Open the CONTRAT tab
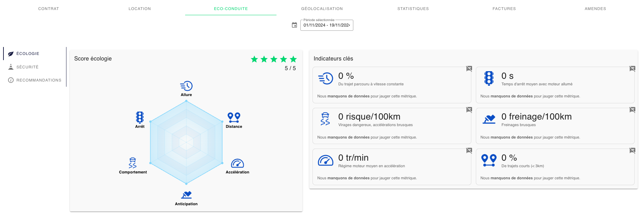This screenshot has width=644, height=218. [x=48, y=9]
